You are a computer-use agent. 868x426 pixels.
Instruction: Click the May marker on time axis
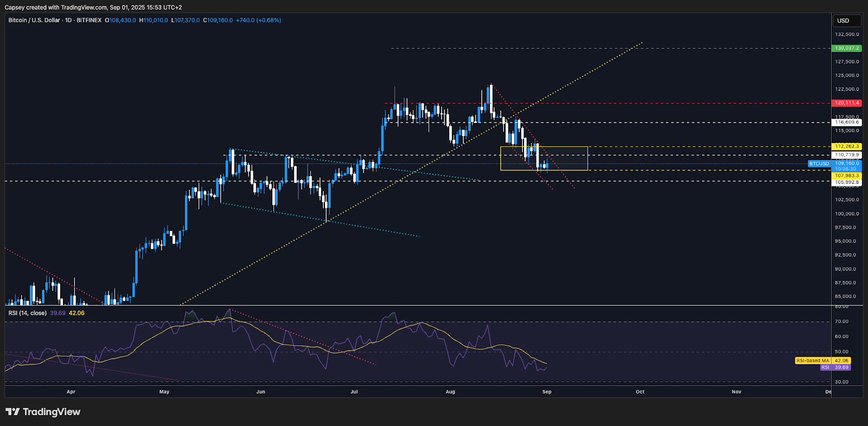[164, 392]
